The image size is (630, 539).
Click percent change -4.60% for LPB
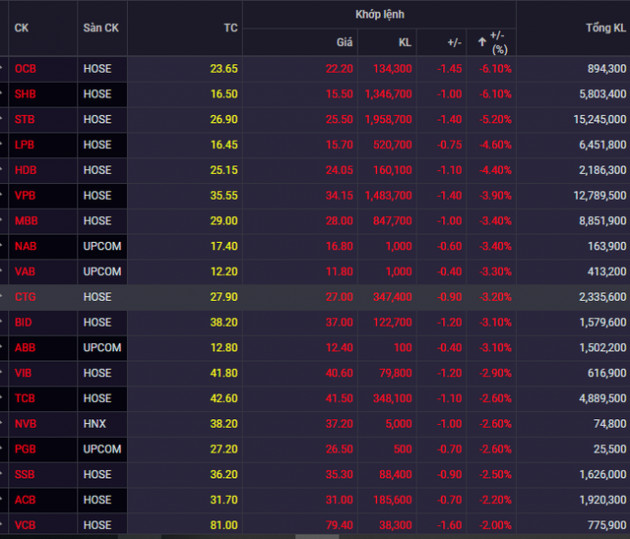click(x=495, y=145)
